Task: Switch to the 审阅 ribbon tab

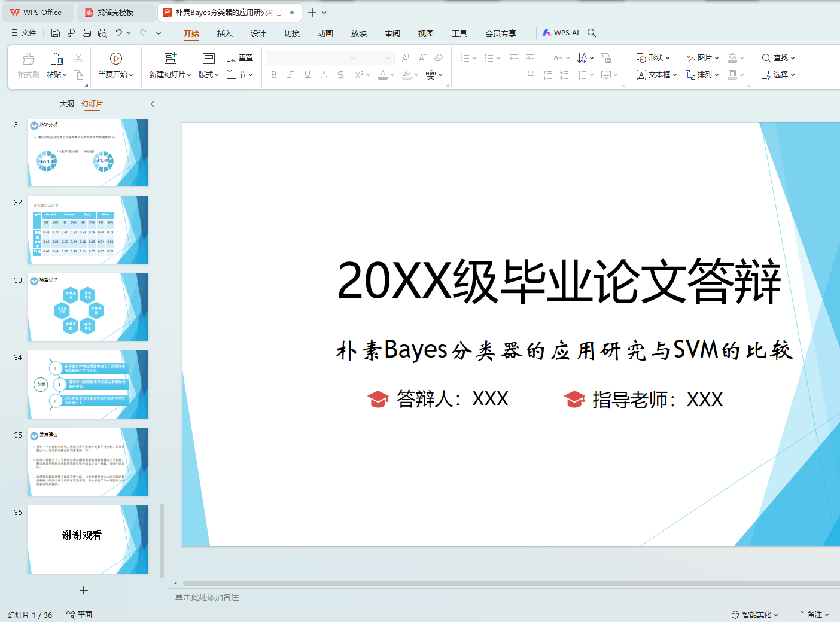Action: 392,33
